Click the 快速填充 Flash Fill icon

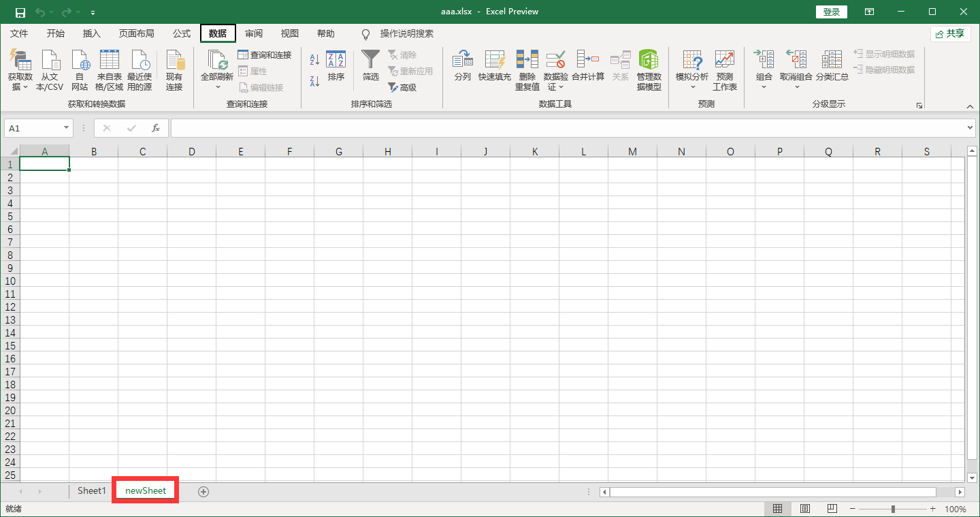click(x=494, y=61)
